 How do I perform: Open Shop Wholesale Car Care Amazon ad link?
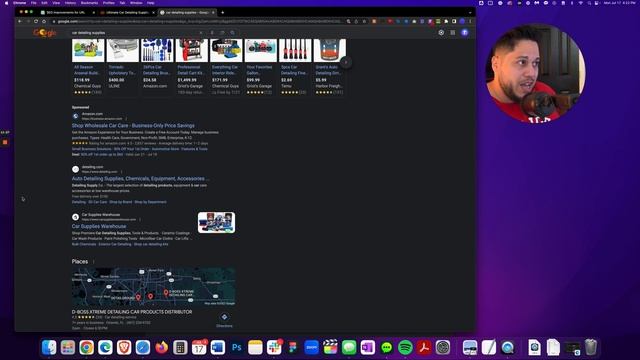(x=133, y=126)
